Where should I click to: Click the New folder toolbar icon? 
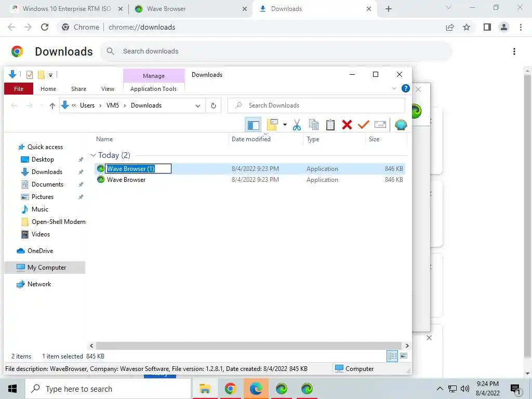(272, 125)
